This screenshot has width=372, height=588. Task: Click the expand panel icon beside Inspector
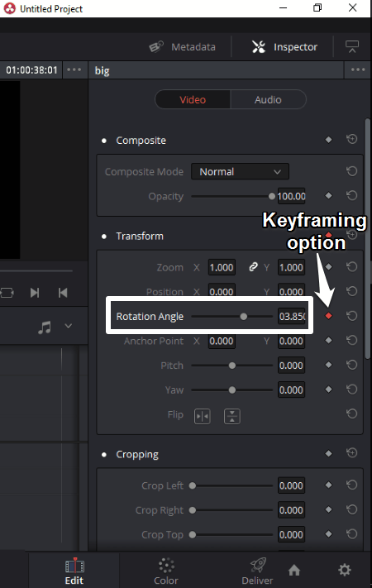point(352,47)
